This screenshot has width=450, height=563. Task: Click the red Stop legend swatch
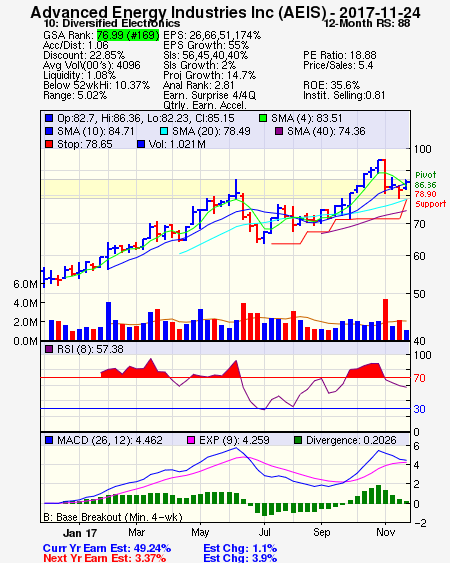(49, 144)
